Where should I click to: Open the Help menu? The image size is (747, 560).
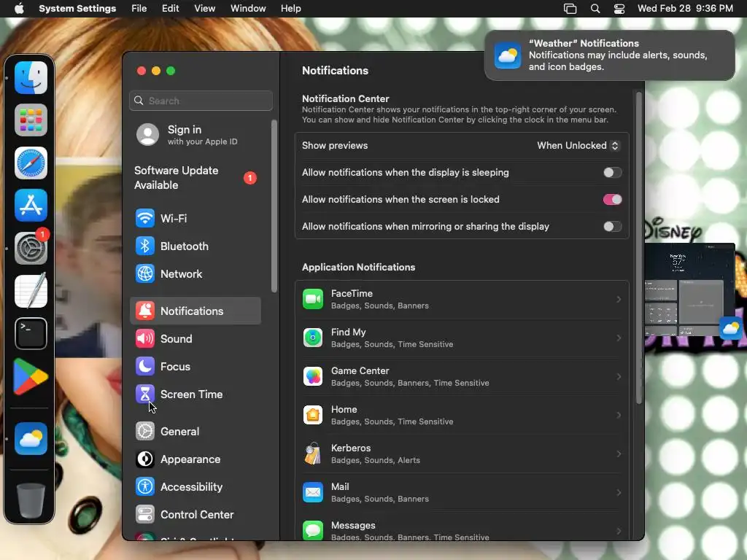tap(290, 9)
